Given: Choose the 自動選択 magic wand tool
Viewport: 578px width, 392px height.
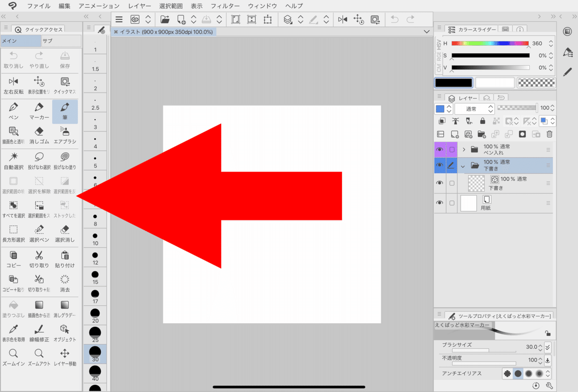Looking at the screenshot, I should pyautogui.click(x=13, y=160).
